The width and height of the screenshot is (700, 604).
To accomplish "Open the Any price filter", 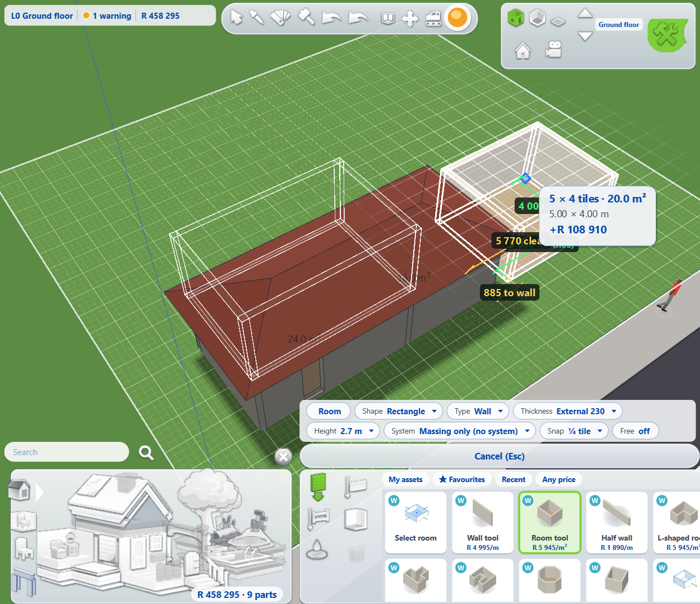I will coord(559,480).
